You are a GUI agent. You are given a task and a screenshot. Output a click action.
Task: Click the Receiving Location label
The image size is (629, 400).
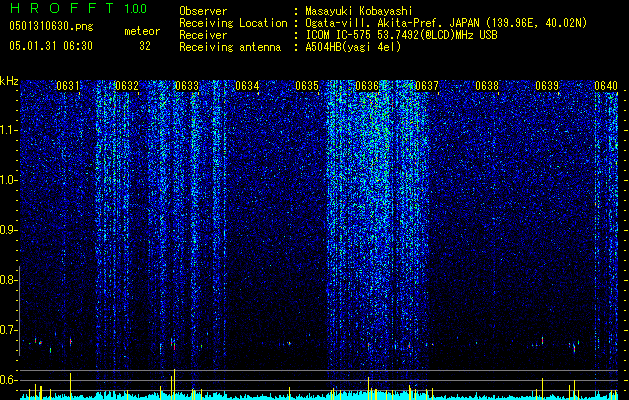click(233, 23)
